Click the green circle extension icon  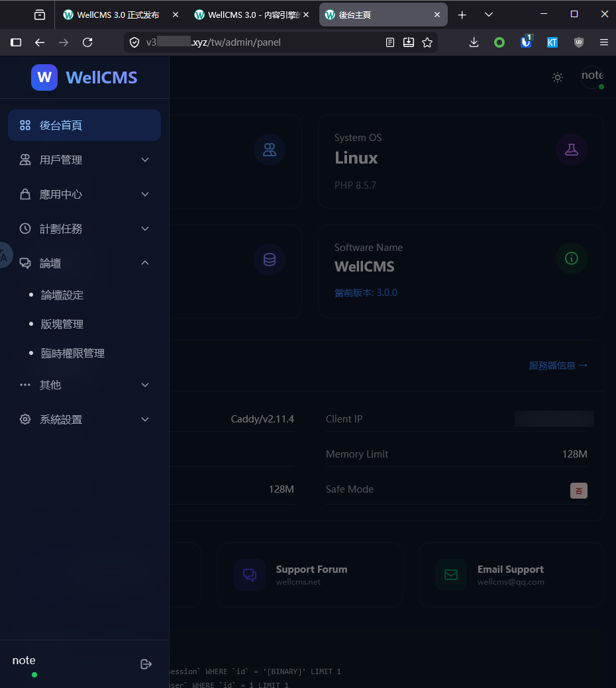[x=499, y=42]
